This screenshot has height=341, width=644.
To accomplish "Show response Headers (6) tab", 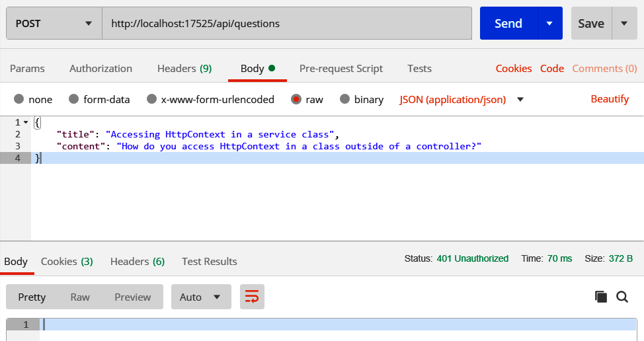I will click(x=137, y=261).
